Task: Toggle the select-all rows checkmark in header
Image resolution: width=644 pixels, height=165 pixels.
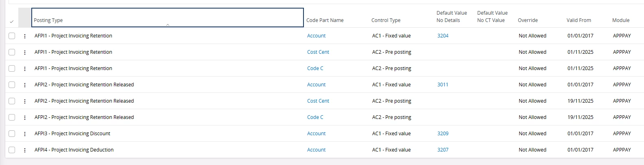Action: 11,22
